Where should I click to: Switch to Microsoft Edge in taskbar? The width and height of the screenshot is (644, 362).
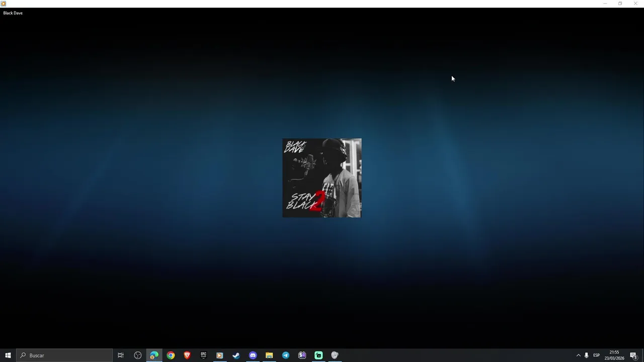[x=154, y=355]
